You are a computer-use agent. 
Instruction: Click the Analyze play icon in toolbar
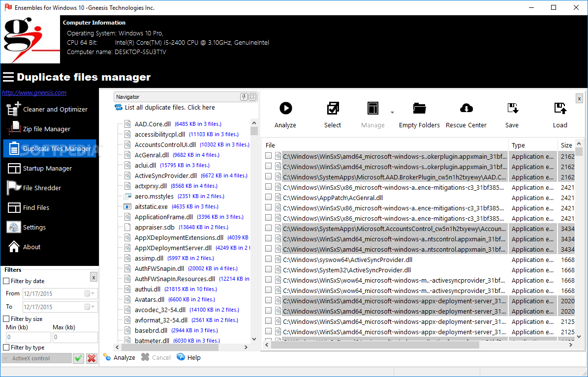click(x=285, y=108)
